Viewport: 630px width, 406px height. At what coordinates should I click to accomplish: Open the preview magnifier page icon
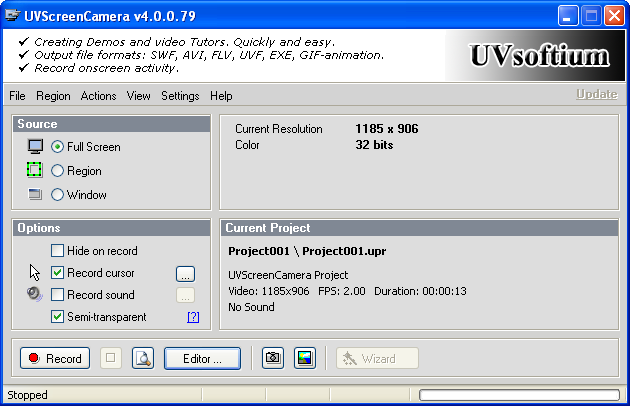click(x=143, y=358)
